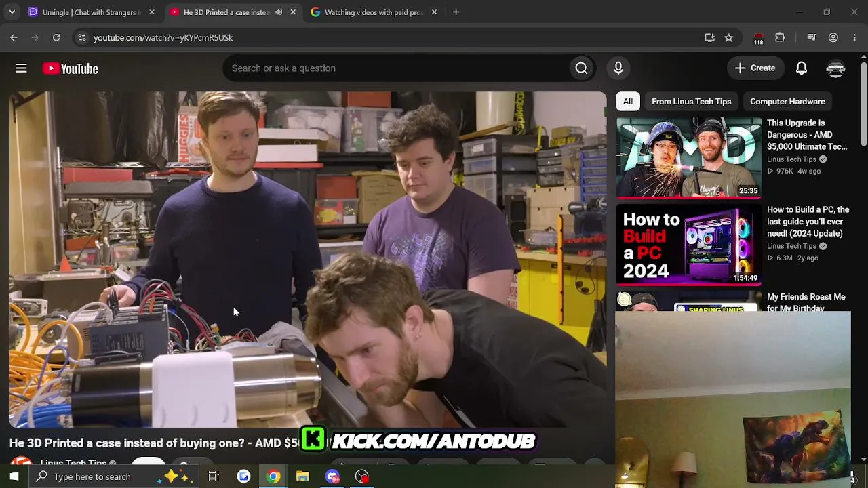The height and width of the screenshot is (488, 868).
Task: Open 'This Upgrade is Dangerous' video title
Action: (x=807, y=135)
